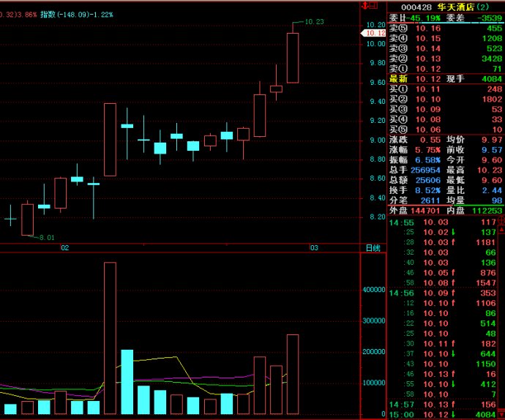Click the 委比 value -45.19%
Screen dimensions: 505x420
click(x=424, y=18)
